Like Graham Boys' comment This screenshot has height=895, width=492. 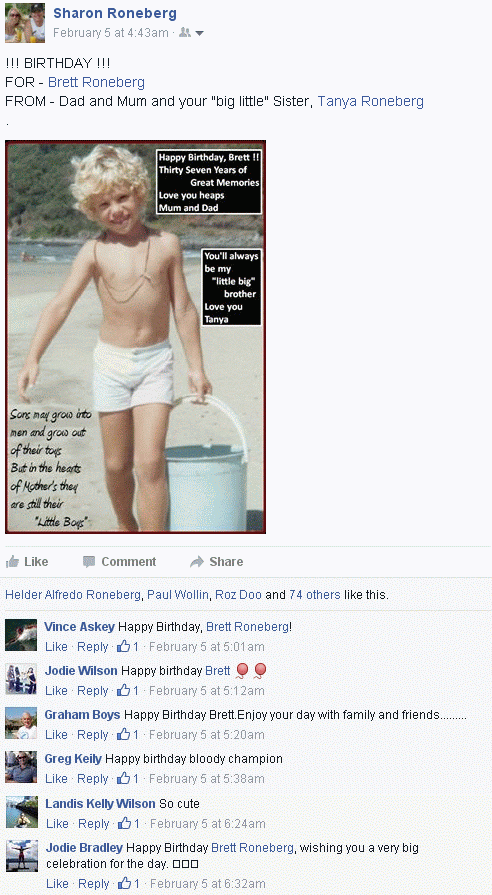tap(57, 735)
